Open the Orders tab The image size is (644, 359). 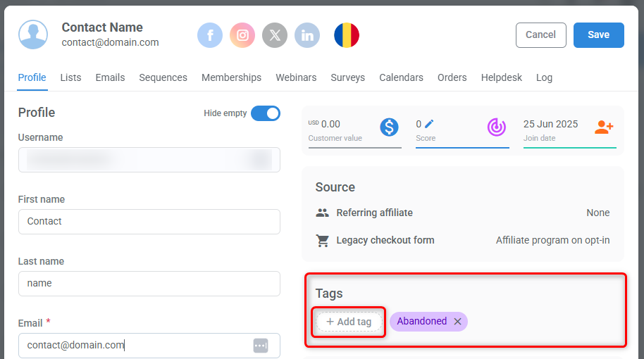pyautogui.click(x=452, y=77)
